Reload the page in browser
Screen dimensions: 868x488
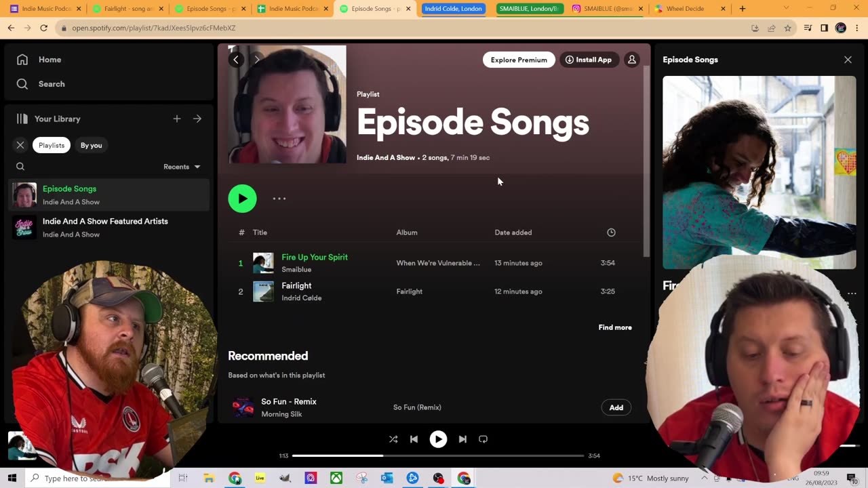(x=44, y=28)
